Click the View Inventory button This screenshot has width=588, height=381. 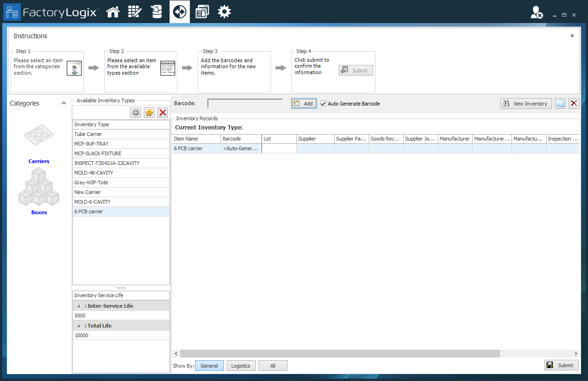pos(526,104)
